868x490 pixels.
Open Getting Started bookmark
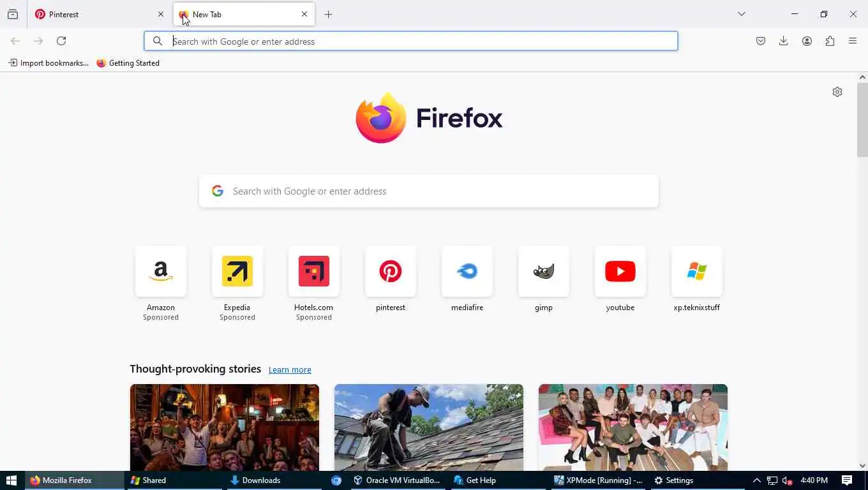click(x=128, y=63)
